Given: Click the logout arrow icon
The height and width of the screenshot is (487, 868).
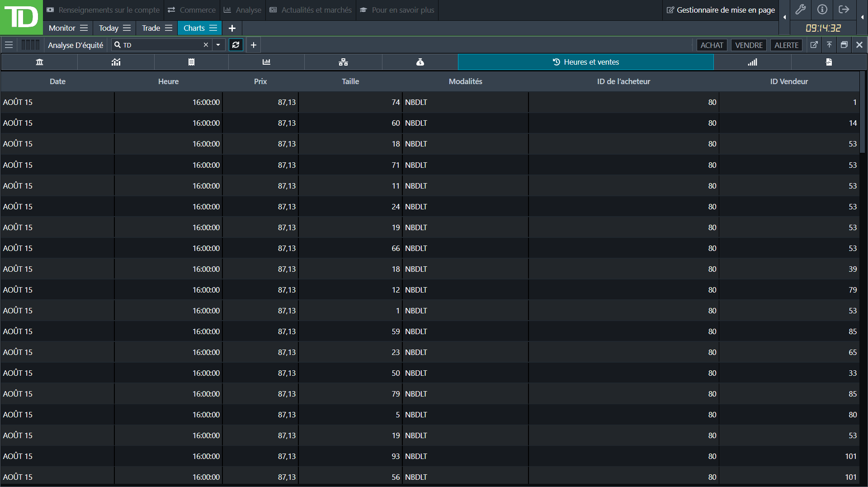Looking at the screenshot, I should tap(844, 9).
